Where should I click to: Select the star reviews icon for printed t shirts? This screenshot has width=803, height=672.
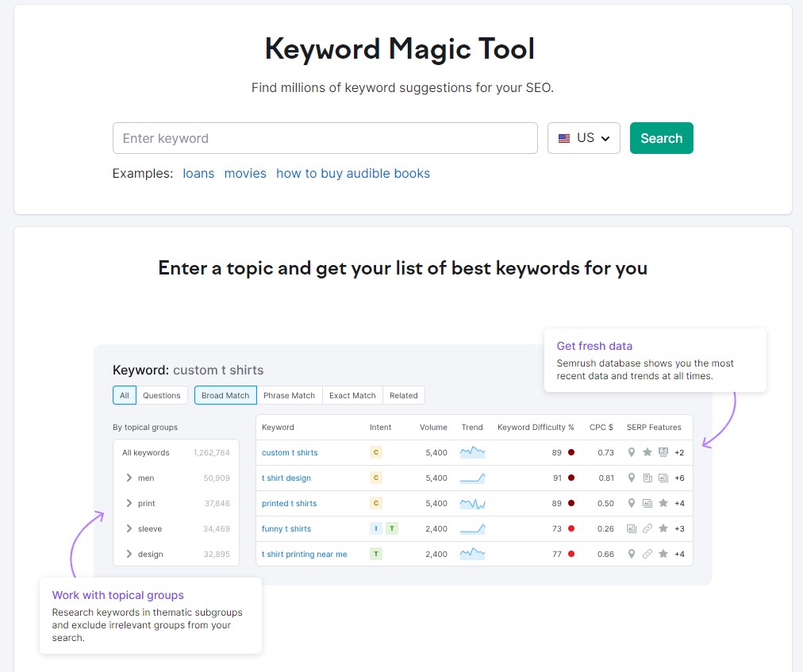664,503
